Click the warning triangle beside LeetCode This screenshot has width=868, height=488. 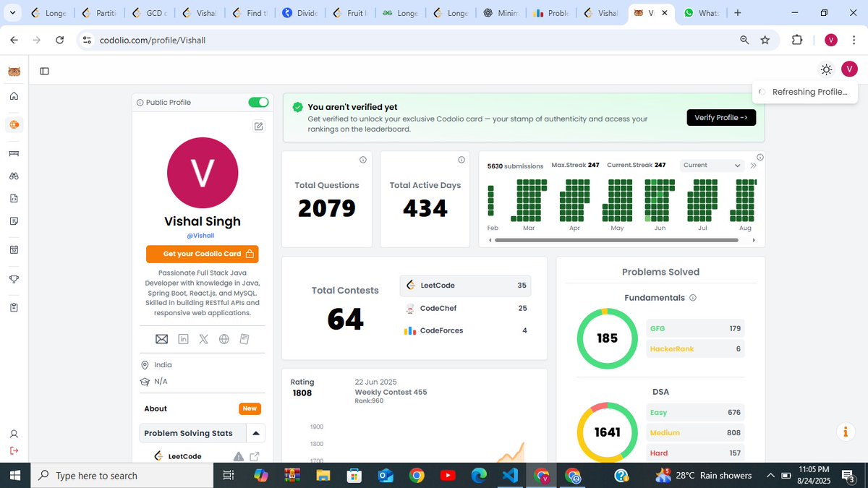238,456
